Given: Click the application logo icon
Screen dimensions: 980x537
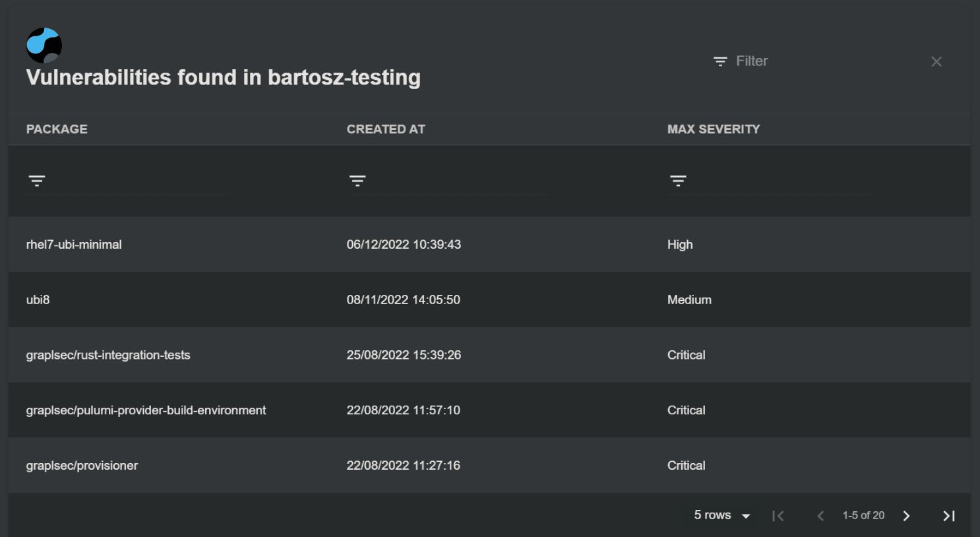Looking at the screenshot, I should coord(44,45).
